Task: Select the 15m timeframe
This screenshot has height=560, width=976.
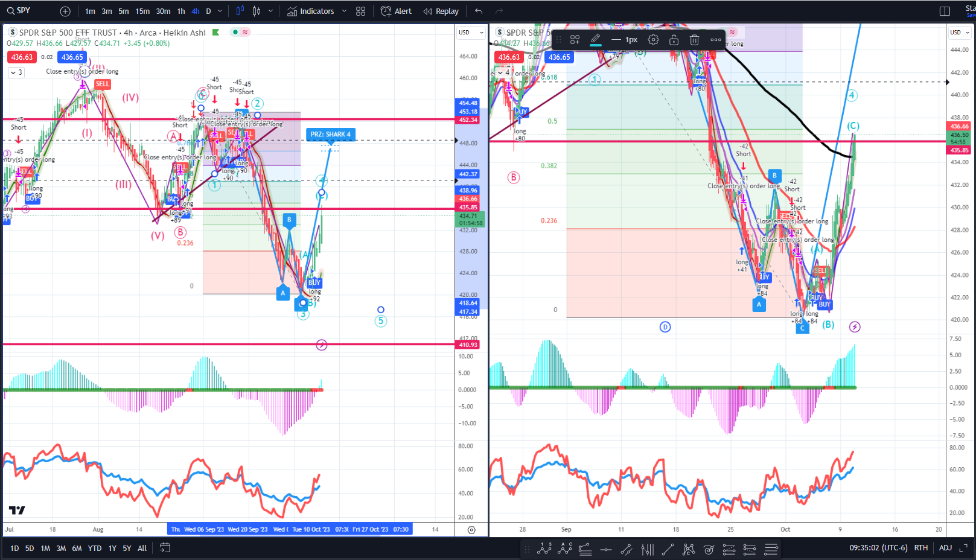Action: coord(142,11)
